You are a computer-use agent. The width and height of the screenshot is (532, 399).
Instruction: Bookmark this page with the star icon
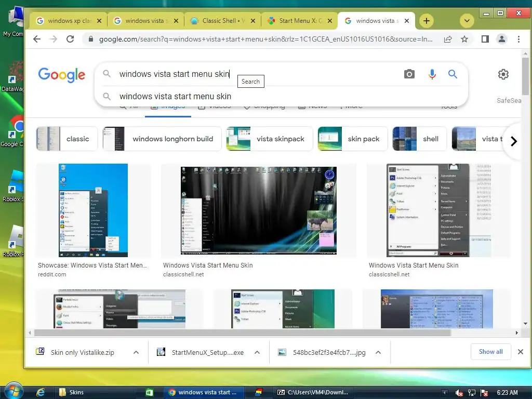point(464,39)
